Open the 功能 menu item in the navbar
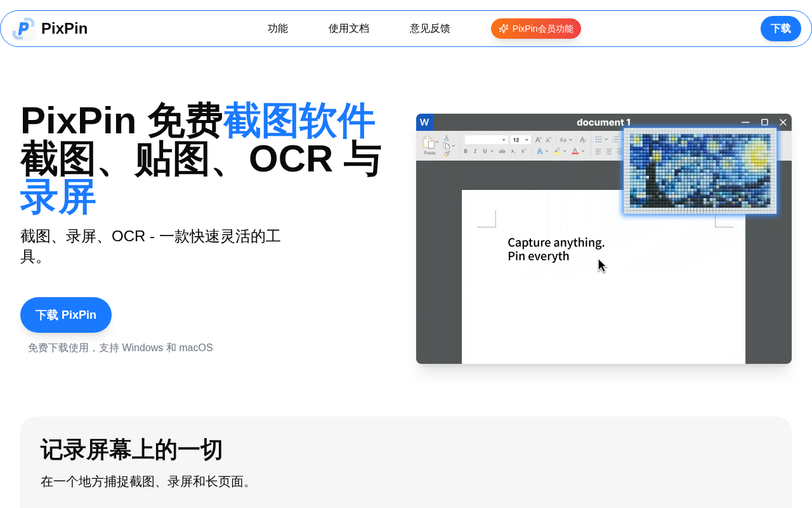Image resolution: width=812 pixels, height=508 pixels. point(278,29)
